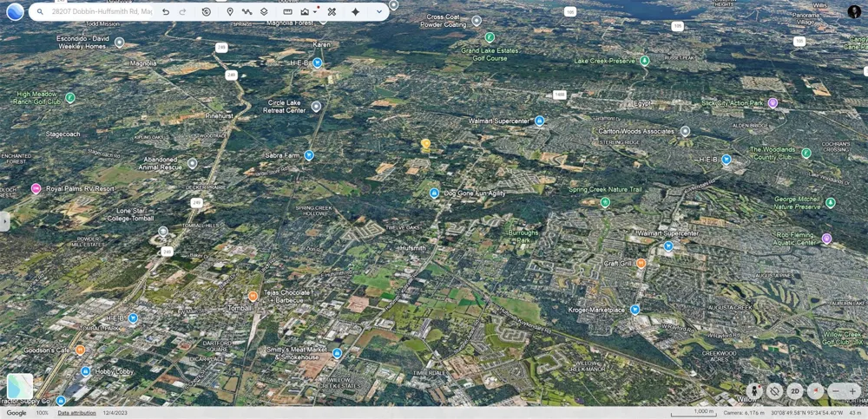
Task: Click the Stagecoach place label
Action: point(62,134)
